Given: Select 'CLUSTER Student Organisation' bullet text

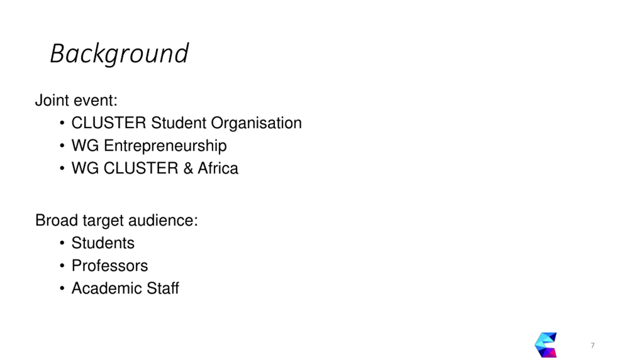Looking at the screenshot, I should [186, 123].
